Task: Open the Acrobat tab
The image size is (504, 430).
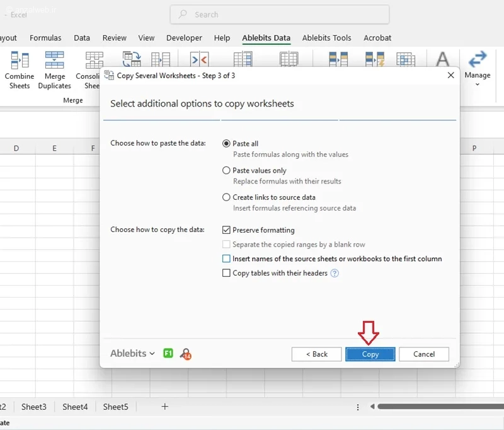Action: click(377, 38)
